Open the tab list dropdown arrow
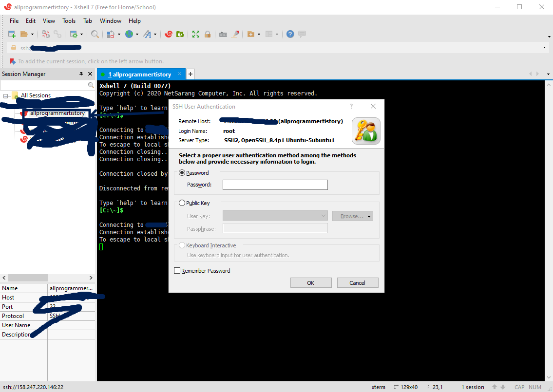The width and height of the screenshot is (553, 392). pyautogui.click(x=548, y=74)
